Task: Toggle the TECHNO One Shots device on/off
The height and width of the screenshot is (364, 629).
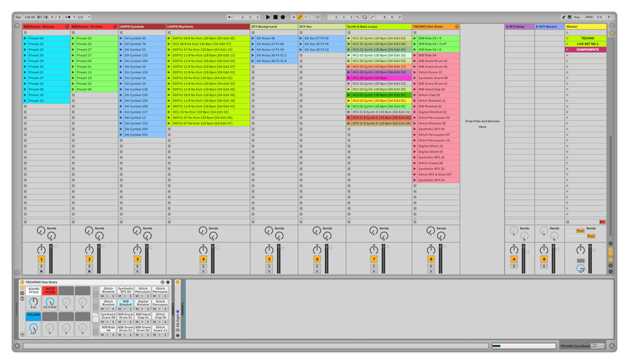Action: (22, 282)
